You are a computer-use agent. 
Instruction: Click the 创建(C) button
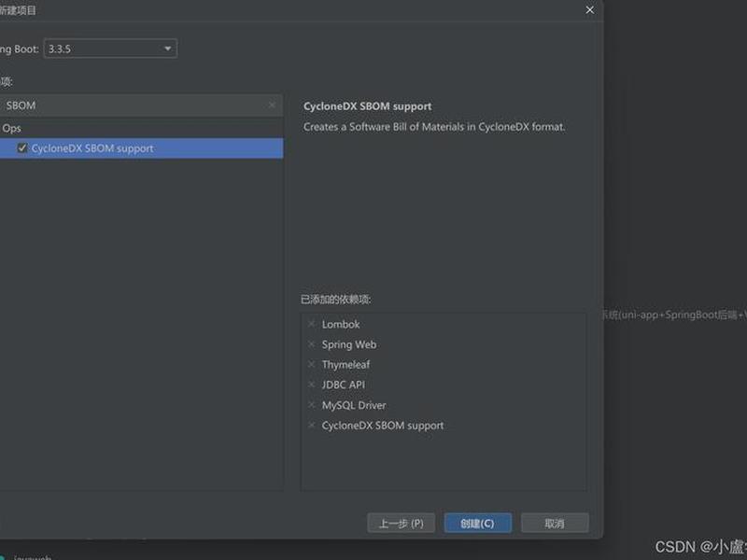pyautogui.click(x=478, y=524)
